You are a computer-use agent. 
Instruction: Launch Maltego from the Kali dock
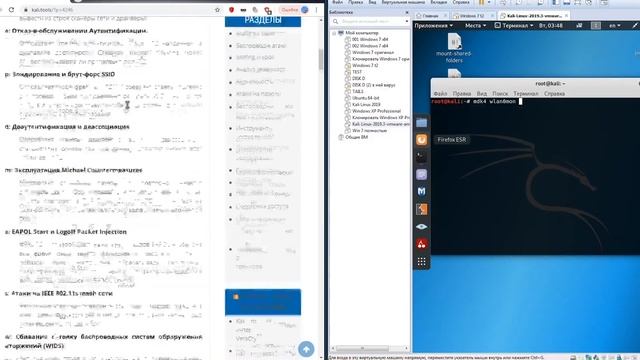422,191
